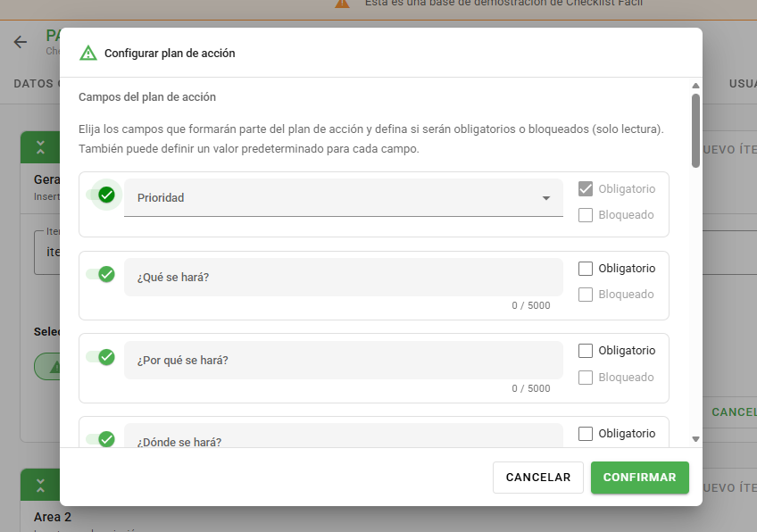The height and width of the screenshot is (532, 757).
Task: Uncheck Obligatorio for Prioridad
Action: (x=585, y=188)
